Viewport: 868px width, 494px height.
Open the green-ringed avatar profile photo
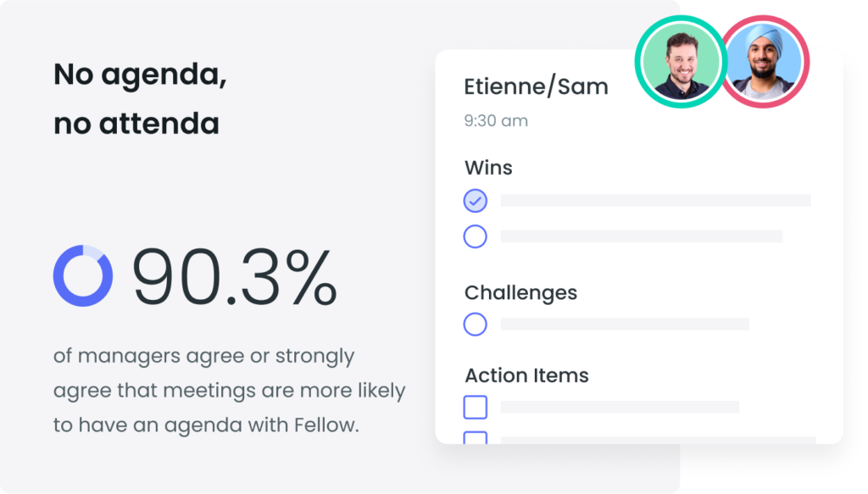(x=682, y=61)
